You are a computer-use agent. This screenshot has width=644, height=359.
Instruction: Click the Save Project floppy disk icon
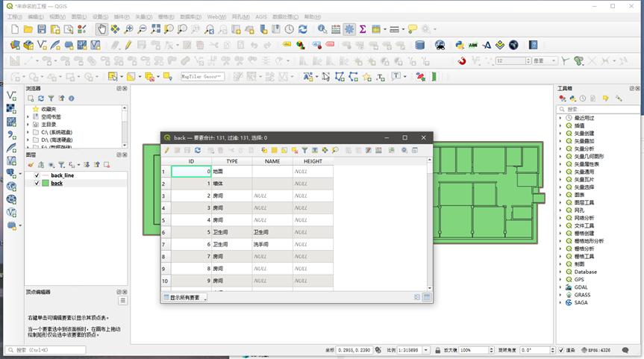[42, 29]
